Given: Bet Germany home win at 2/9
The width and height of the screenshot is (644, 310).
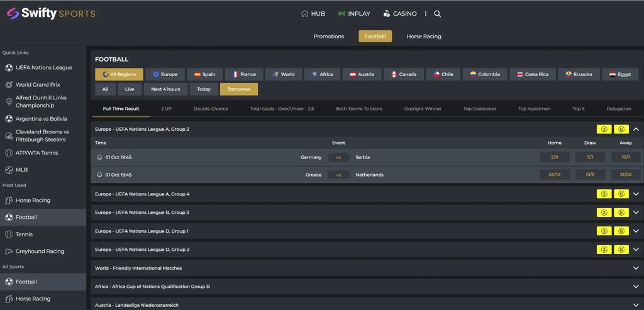Looking at the screenshot, I should pos(555,157).
